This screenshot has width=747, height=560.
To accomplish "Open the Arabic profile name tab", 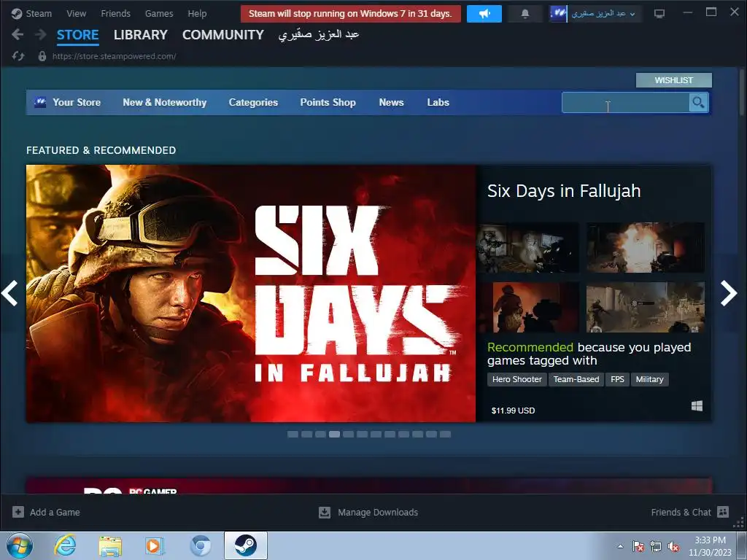I will pyautogui.click(x=318, y=35).
